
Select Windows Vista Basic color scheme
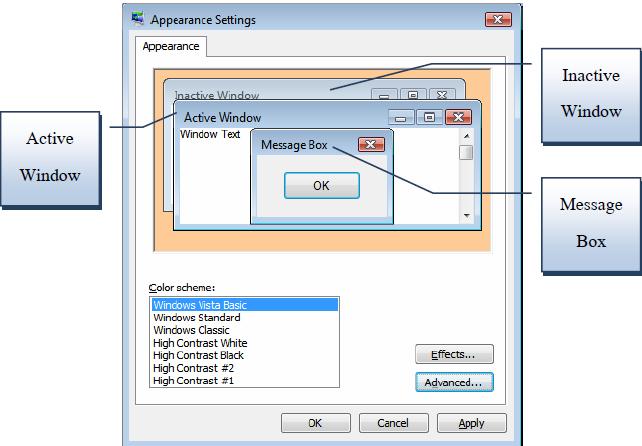(244, 305)
